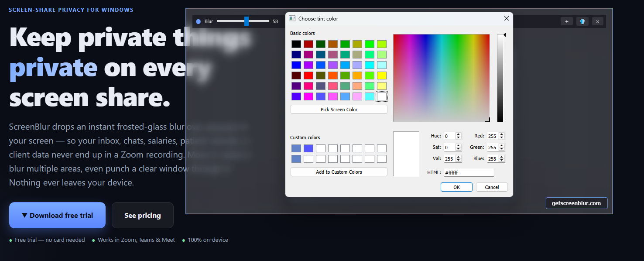
Task: Click the Works in Zoom, Teams & Meet text
Action: coord(136,240)
